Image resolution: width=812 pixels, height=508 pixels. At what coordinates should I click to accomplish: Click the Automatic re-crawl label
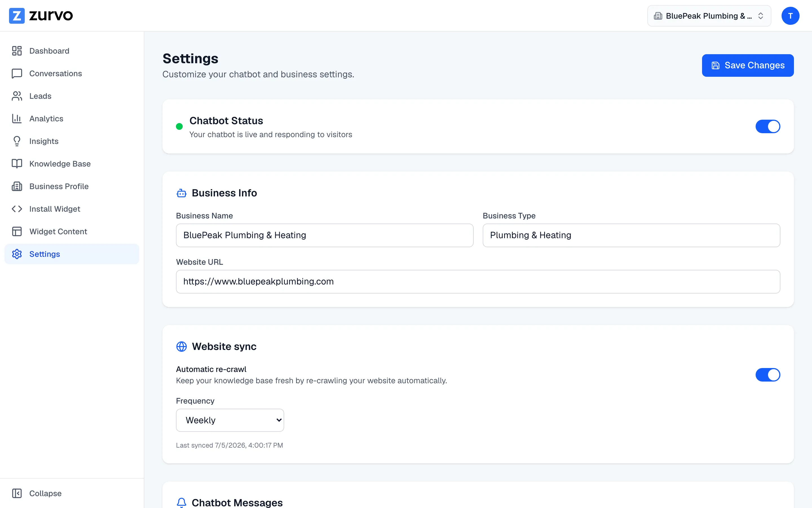(x=211, y=369)
